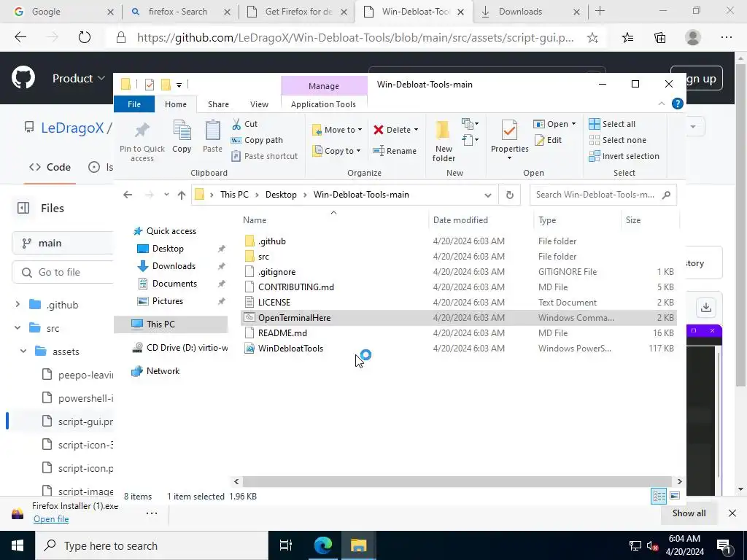Image resolution: width=747 pixels, height=560 pixels.
Task: Open Task View on taskbar
Action: [x=286, y=545]
